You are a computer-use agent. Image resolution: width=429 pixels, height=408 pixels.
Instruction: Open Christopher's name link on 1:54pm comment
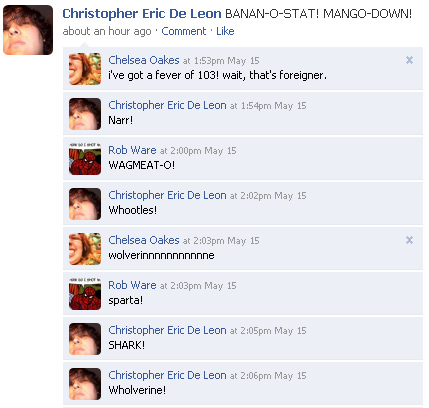(x=167, y=105)
